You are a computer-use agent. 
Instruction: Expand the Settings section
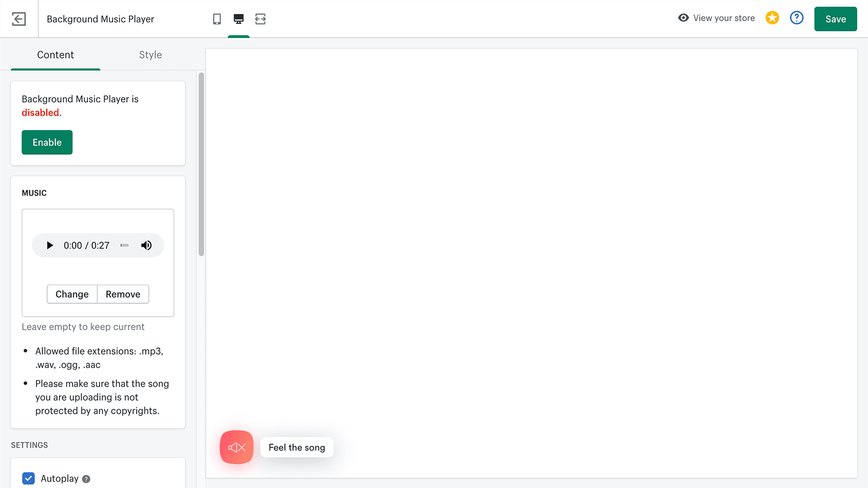coord(29,445)
